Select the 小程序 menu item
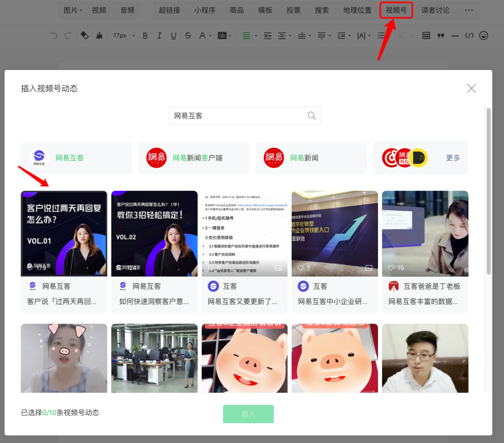 (x=205, y=10)
